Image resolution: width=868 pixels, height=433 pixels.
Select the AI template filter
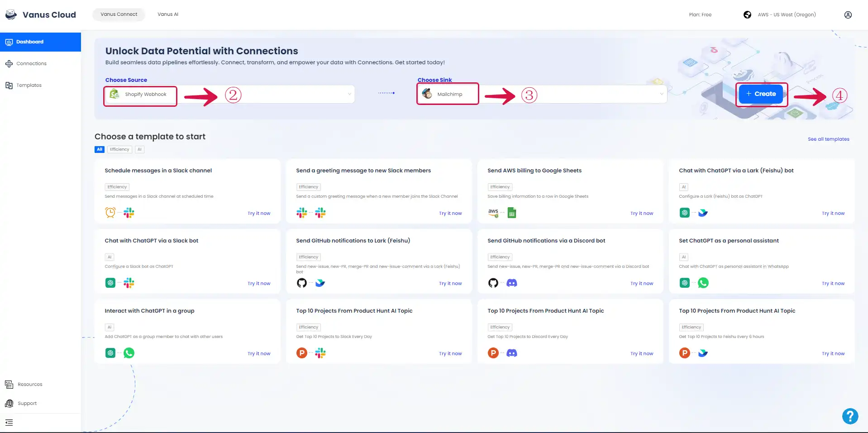click(139, 149)
